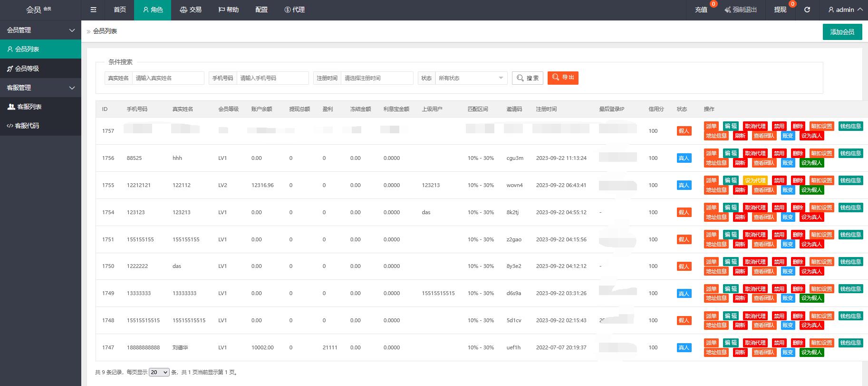Screen dimensions: 868x386
Task: Click the 搜索 button
Action: [x=528, y=78]
